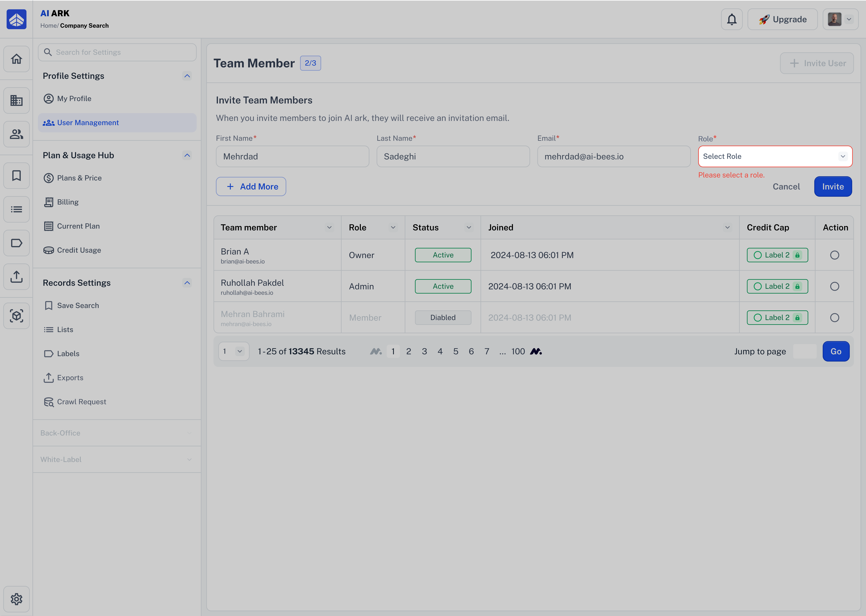
Task: Select the action radio for Mehran Bahrami
Action: click(x=835, y=318)
